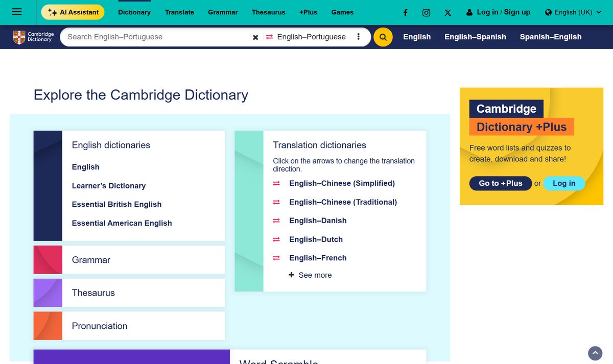The width and height of the screenshot is (613, 364).
Task: Open the Dictionary menu item
Action: coord(134,12)
